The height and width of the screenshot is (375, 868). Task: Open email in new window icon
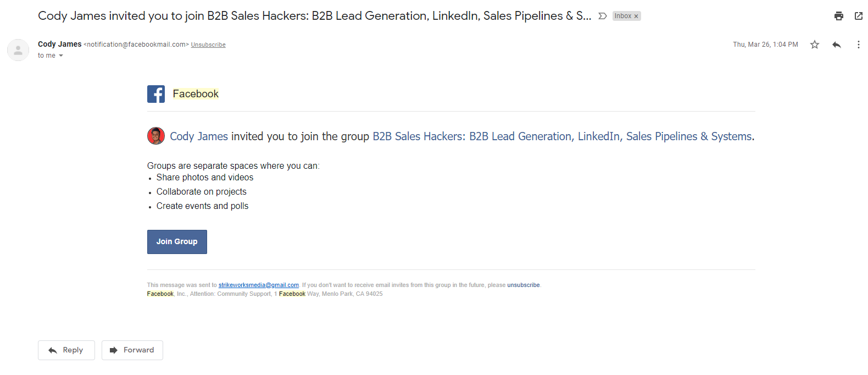point(859,16)
